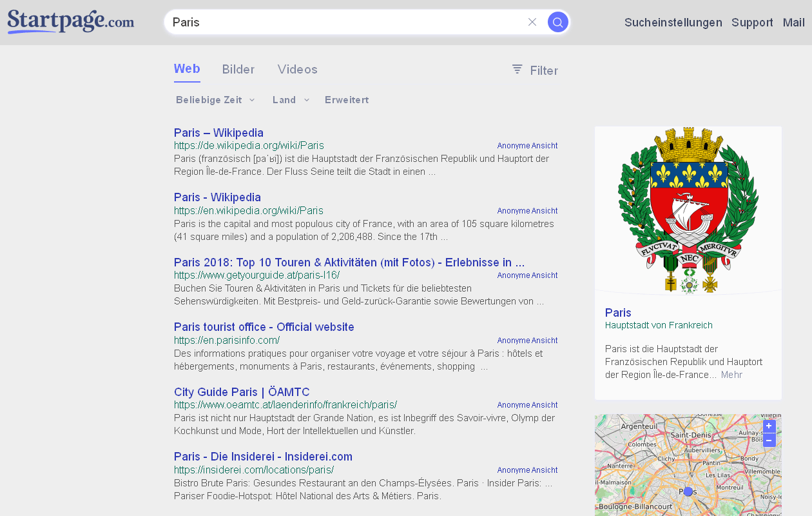Viewport: 812px width, 516px height.
Task: Open the result 'Paris – Wikipedia' (German)
Action: [x=218, y=133]
